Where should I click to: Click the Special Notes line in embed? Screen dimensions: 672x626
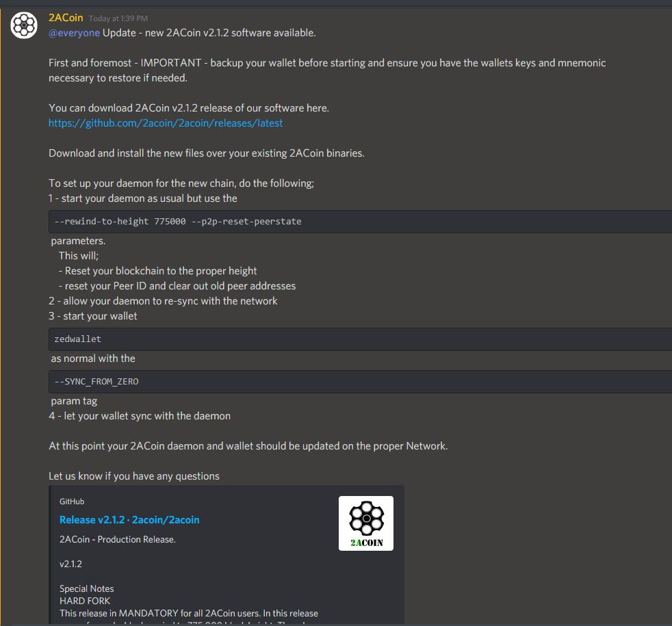point(87,589)
